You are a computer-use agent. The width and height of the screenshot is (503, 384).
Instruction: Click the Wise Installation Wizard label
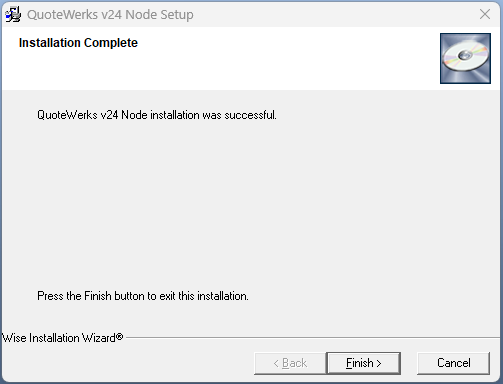click(x=62, y=338)
